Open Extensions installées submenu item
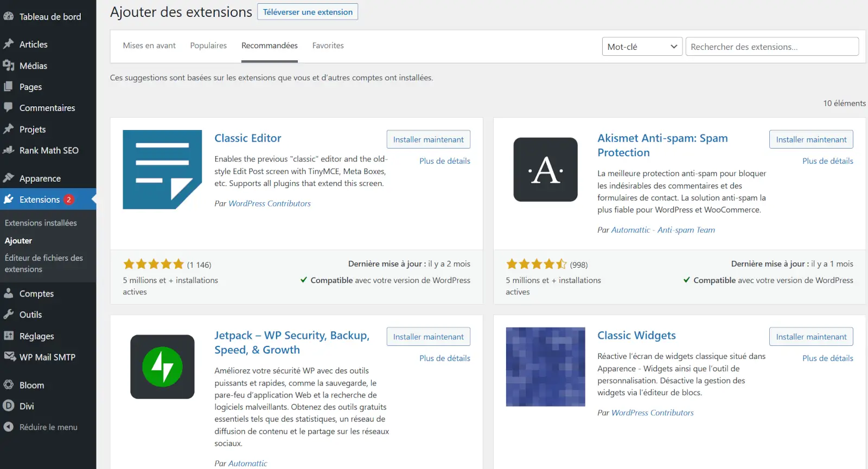 pyautogui.click(x=41, y=223)
